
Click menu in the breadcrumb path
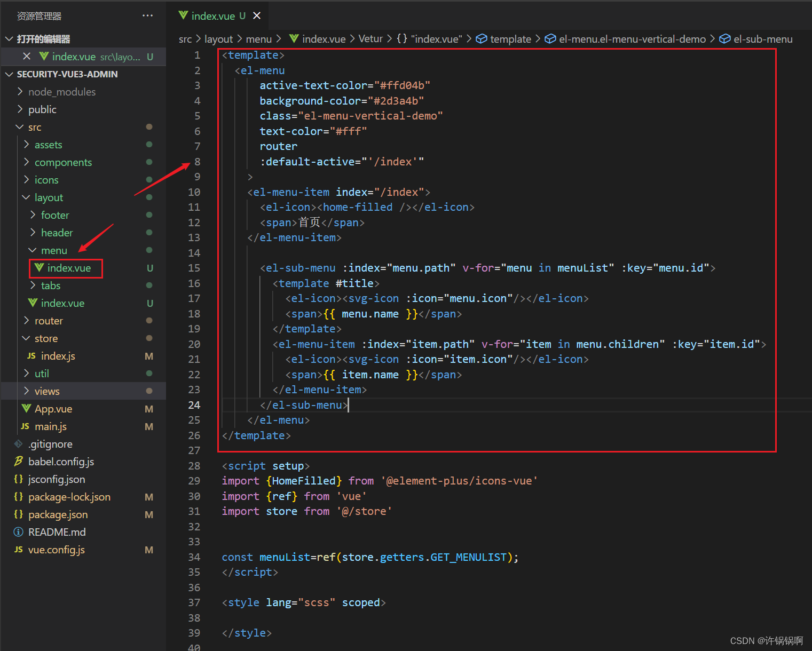259,39
